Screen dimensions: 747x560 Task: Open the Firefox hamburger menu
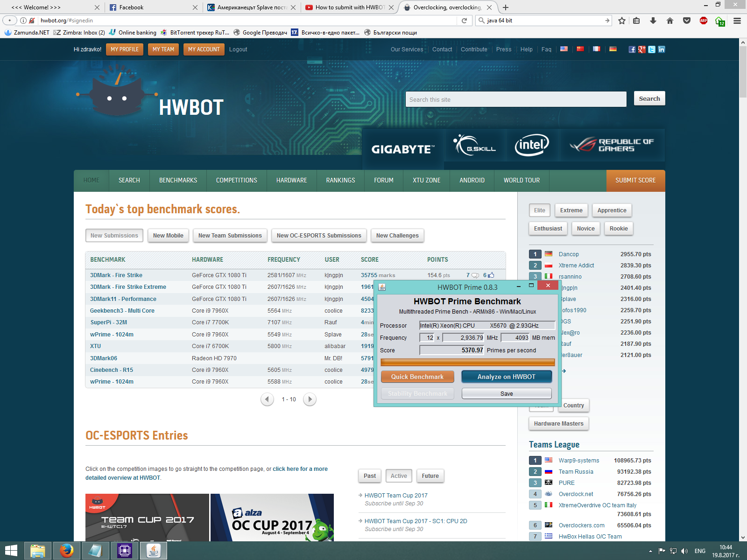point(737,21)
